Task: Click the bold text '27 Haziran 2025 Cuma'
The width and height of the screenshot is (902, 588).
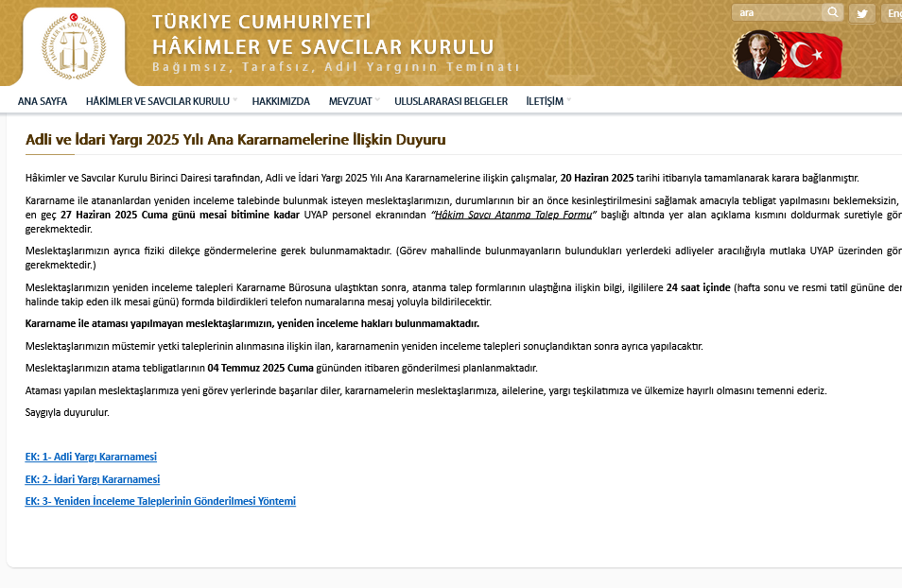Action: [114, 215]
